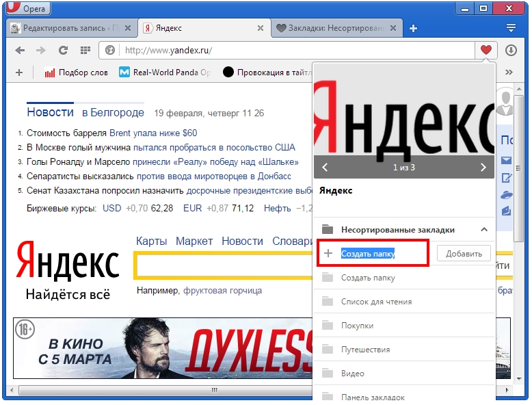Click the Яндекс logo on page
The height and width of the screenshot is (405, 532).
[68, 261]
